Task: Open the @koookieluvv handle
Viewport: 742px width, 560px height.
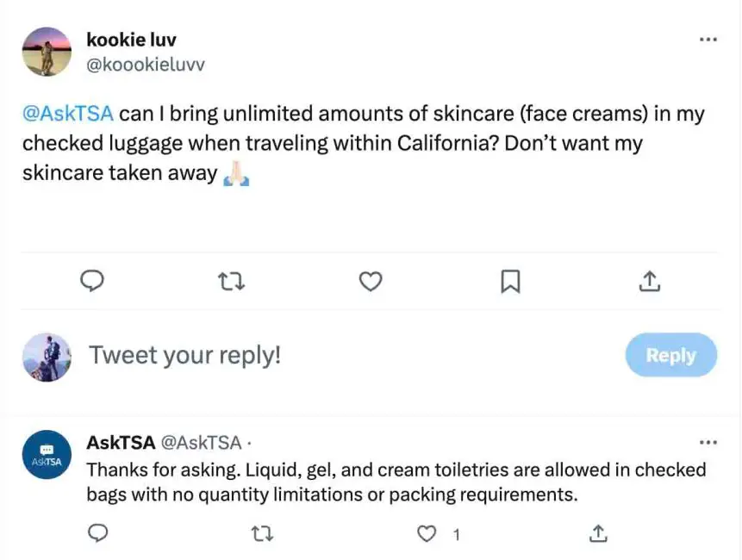Action: 146,65
